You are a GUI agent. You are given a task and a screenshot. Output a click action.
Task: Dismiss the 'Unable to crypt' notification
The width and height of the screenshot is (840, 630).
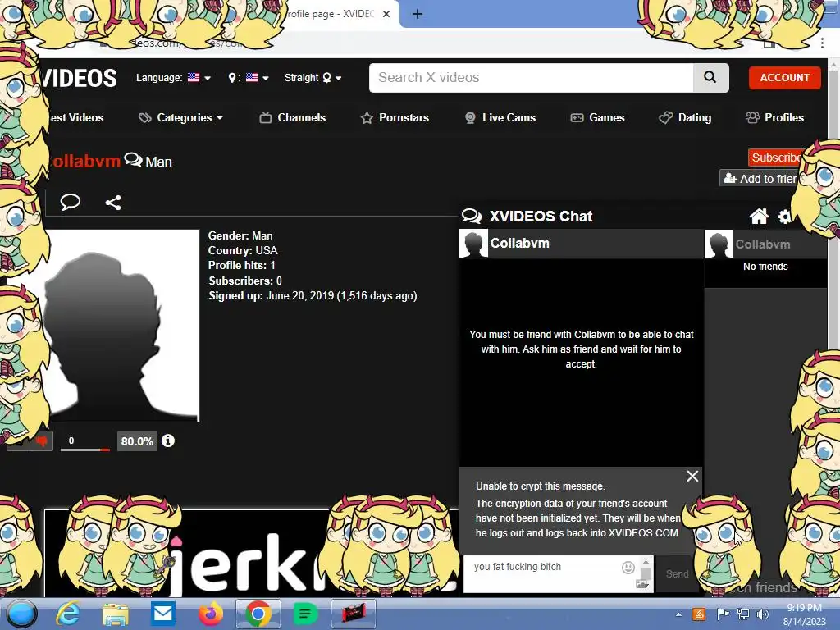tap(692, 476)
